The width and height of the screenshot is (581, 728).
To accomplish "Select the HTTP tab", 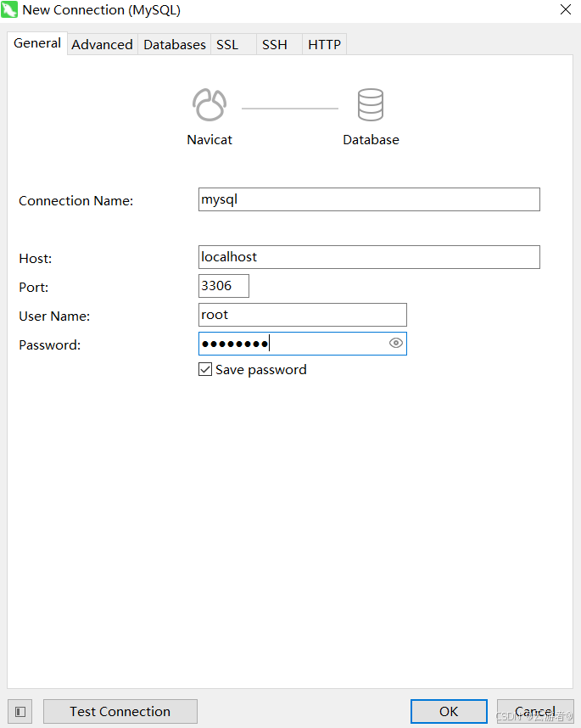I will (324, 45).
